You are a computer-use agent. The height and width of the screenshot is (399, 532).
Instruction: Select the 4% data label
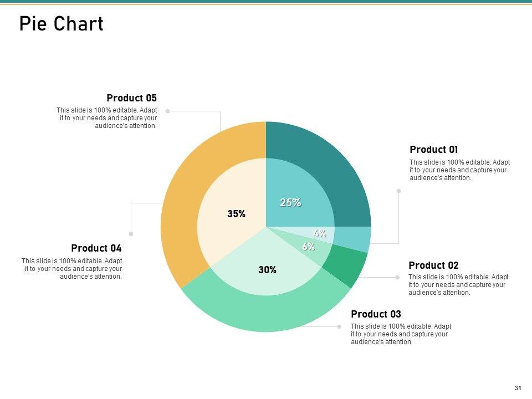pyautogui.click(x=319, y=233)
